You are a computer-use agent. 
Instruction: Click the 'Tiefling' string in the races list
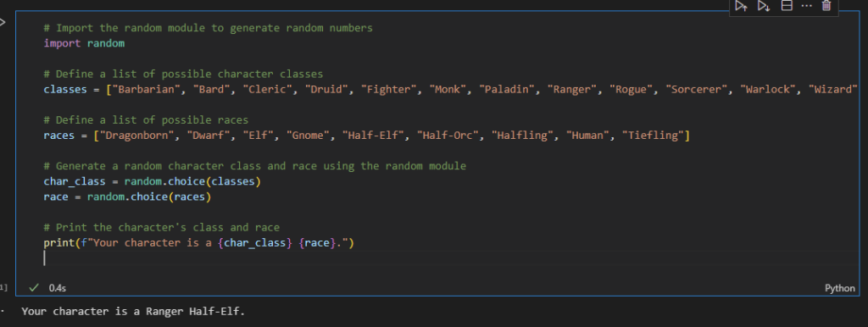point(653,135)
